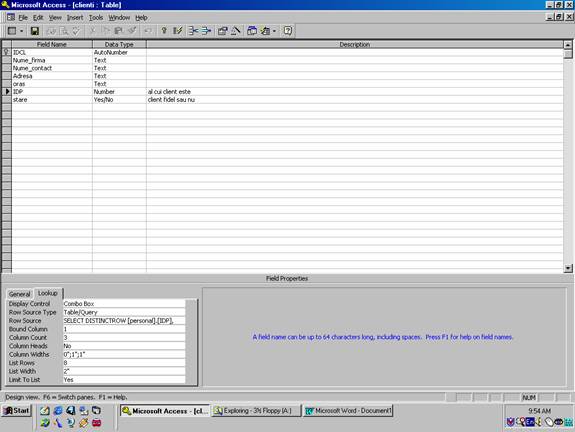
Task: Switch to the General properties tab
Action: click(x=19, y=294)
